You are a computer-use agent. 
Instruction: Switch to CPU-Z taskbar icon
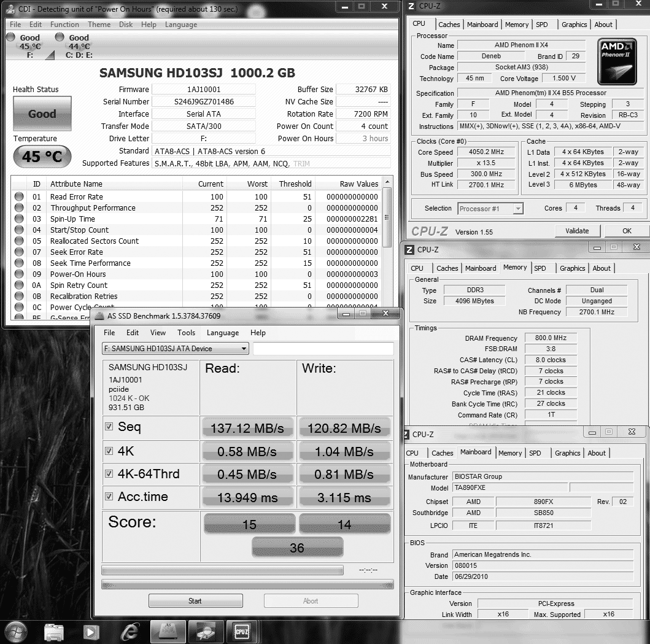pyautogui.click(x=242, y=632)
